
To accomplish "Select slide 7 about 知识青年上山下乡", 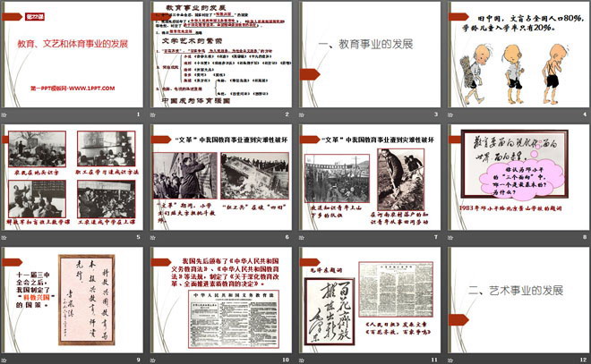I will [x=370, y=177].
